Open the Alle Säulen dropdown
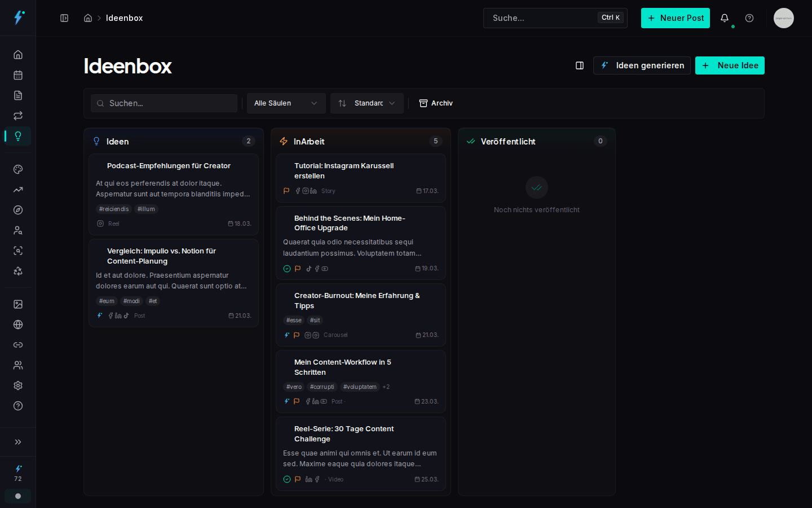Image resolution: width=812 pixels, height=508 pixels. pyautogui.click(x=286, y=103)
